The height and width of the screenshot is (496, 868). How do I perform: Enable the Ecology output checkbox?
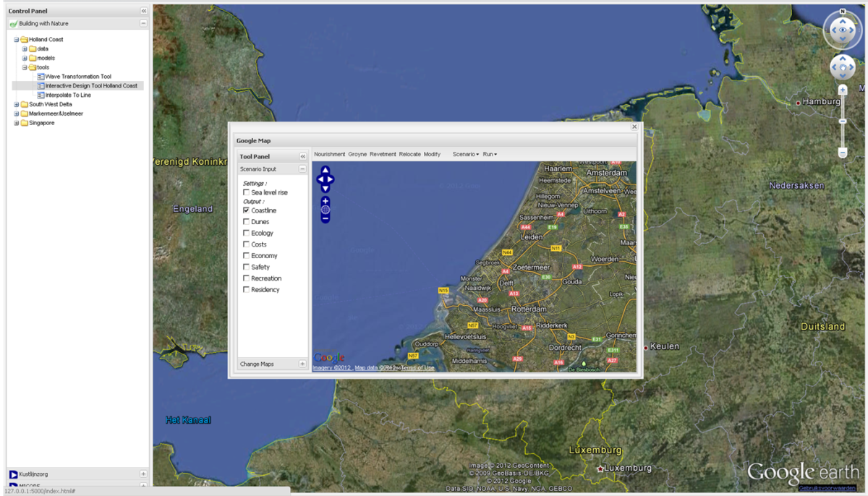[x=246, y=233]
